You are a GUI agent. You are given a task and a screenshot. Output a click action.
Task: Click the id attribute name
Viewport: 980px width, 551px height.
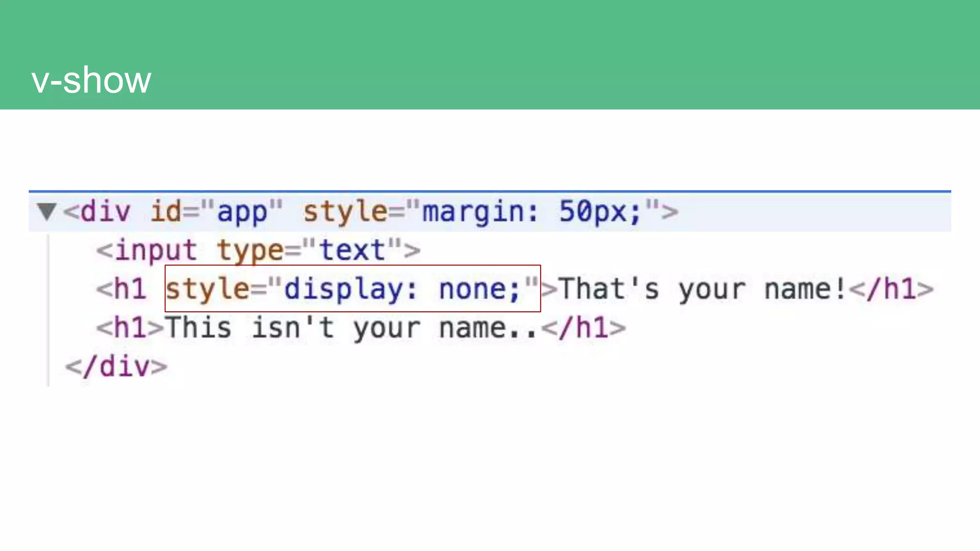pos(166,211)
